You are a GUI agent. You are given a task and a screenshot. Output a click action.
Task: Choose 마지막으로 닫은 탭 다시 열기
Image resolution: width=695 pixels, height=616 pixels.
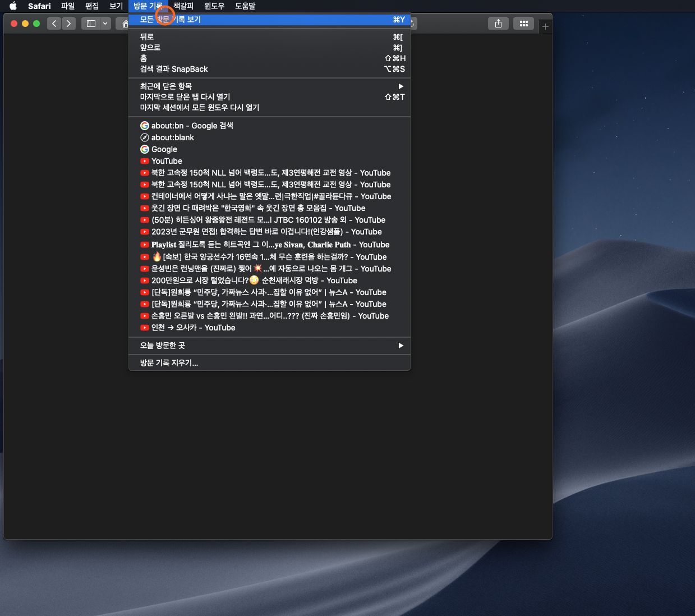[x=270, y=97]
